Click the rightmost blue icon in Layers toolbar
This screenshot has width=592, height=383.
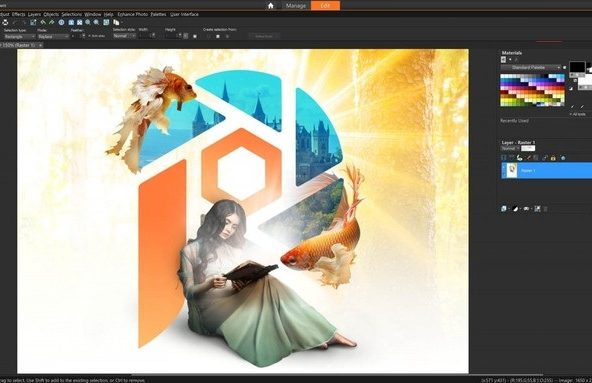[563, 158]
